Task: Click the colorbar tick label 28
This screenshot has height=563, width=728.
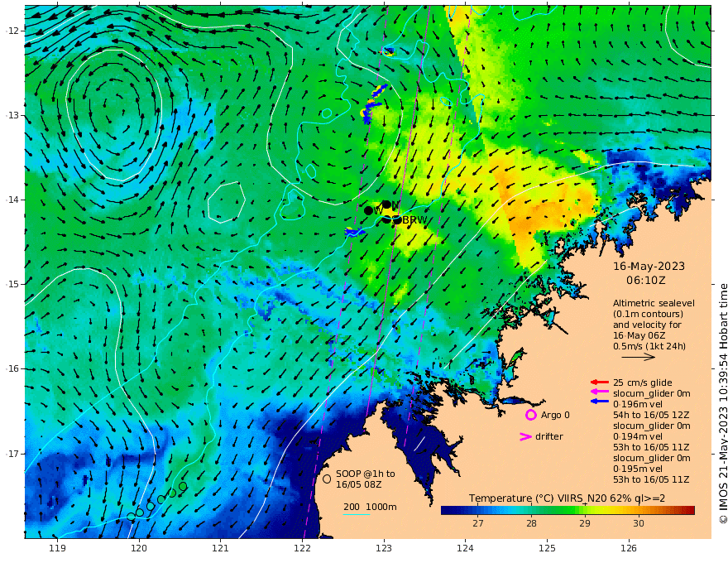Action: click(x=532, y=523)
